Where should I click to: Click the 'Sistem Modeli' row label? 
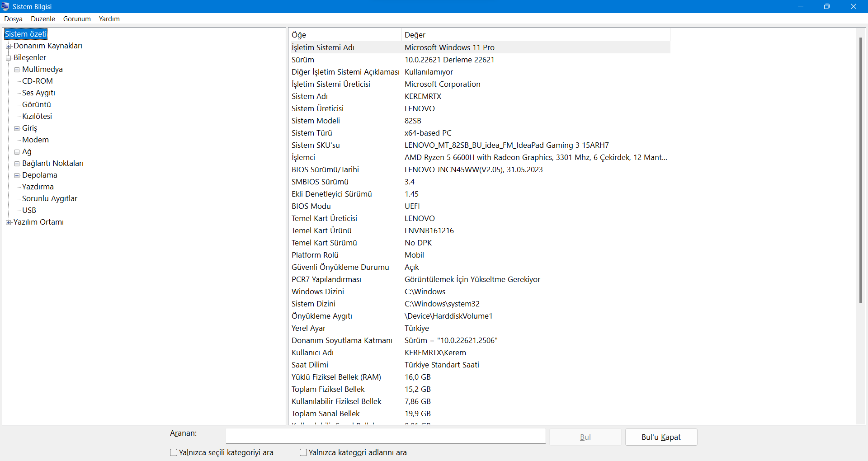click(316, 121)
